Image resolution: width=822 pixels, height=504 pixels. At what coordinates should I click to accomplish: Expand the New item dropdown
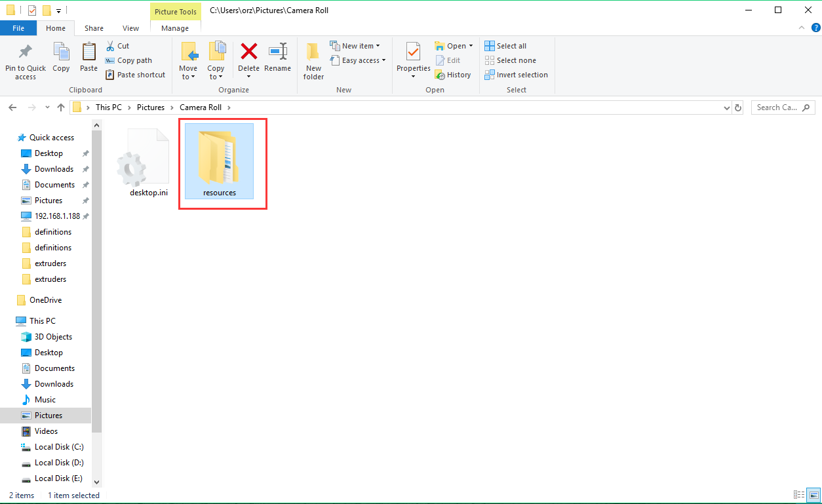(357, 46)
